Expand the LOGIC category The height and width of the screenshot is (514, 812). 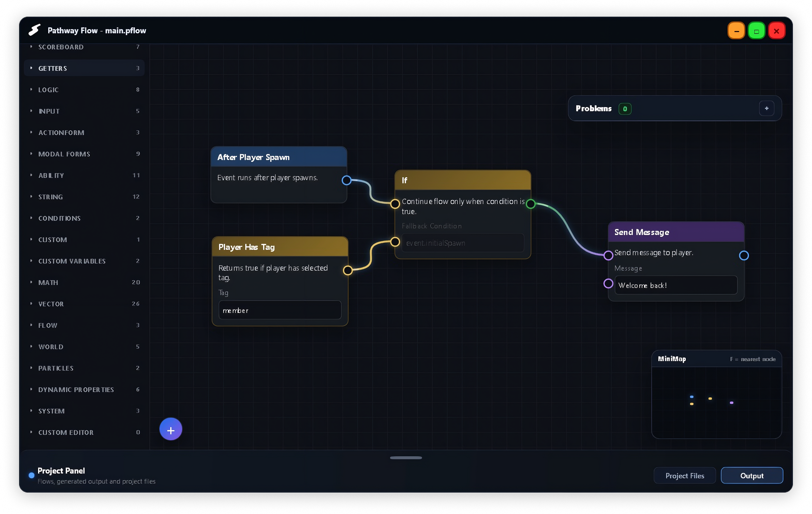click(x=84, y=90)
